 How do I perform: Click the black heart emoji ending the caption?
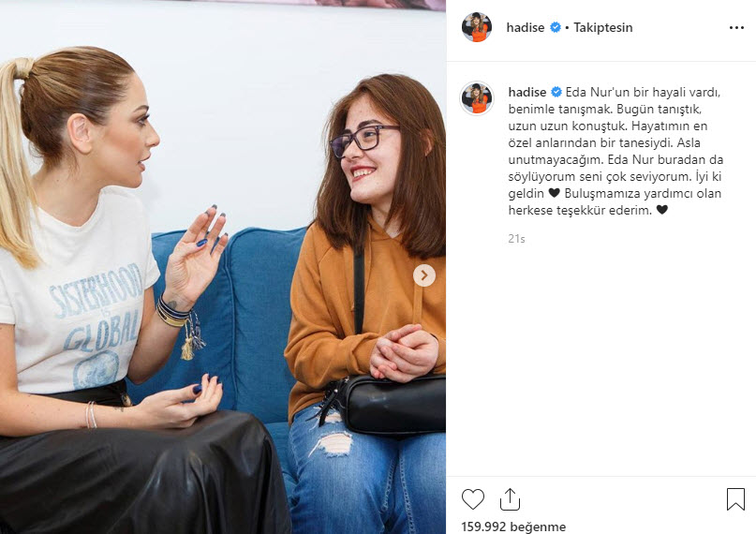pyautogui.click(x=662, y=210)
